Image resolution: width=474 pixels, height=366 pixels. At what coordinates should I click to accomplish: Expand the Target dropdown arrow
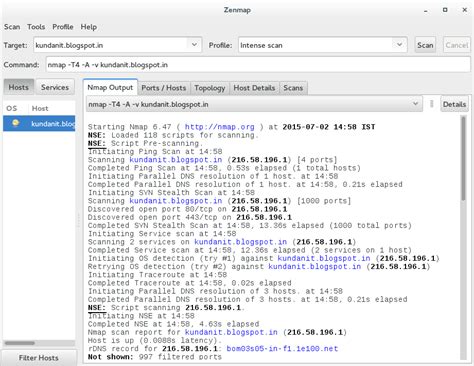pos(194,44)
